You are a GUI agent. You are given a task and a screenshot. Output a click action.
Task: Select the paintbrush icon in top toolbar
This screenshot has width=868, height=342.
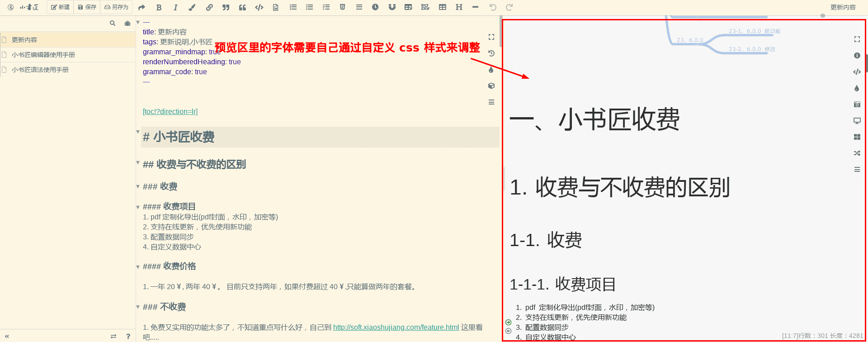click(192, 7)
